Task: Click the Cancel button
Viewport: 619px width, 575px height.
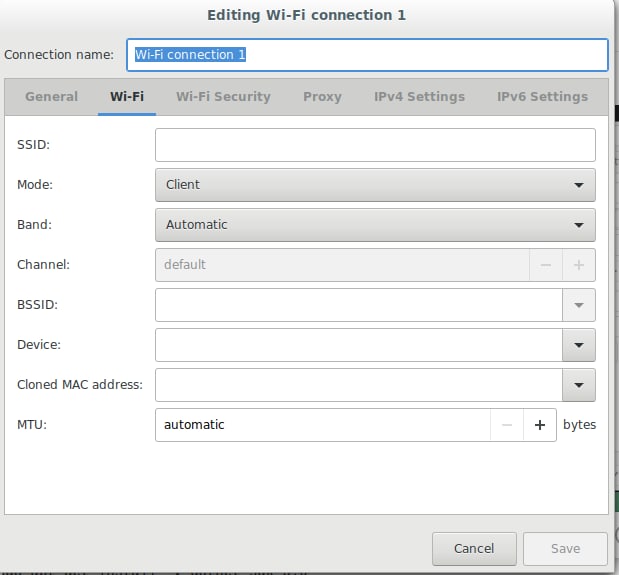Action: (474, 549)
